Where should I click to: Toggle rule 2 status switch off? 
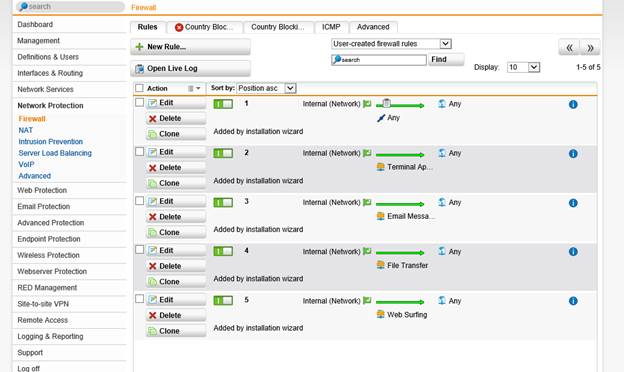223,153
